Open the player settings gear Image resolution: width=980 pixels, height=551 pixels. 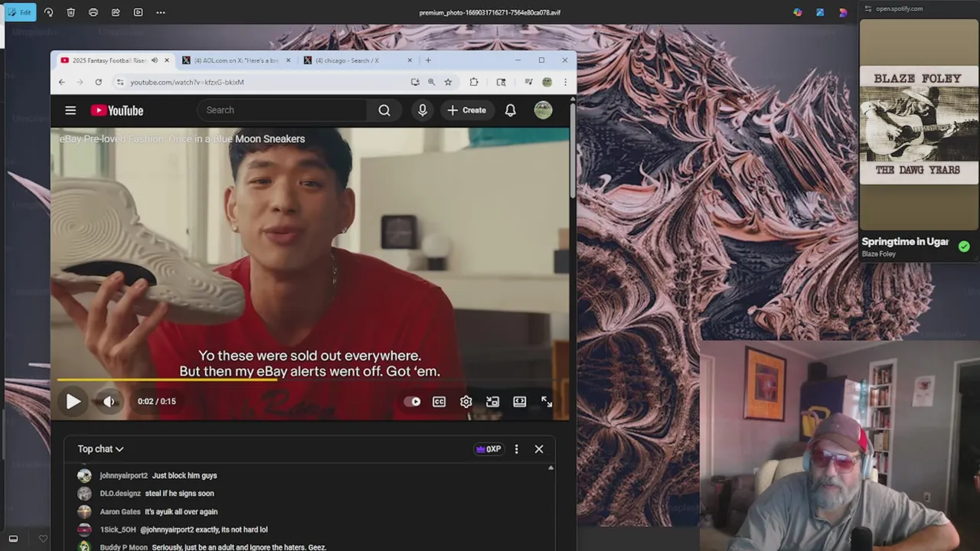pyautogui.click(x=465, y=401)
